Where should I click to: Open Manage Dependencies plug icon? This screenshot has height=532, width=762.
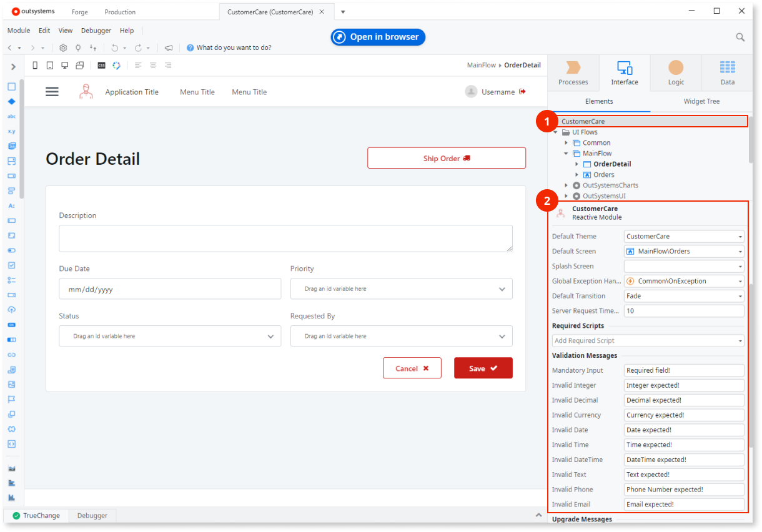[x=78, y=47]
